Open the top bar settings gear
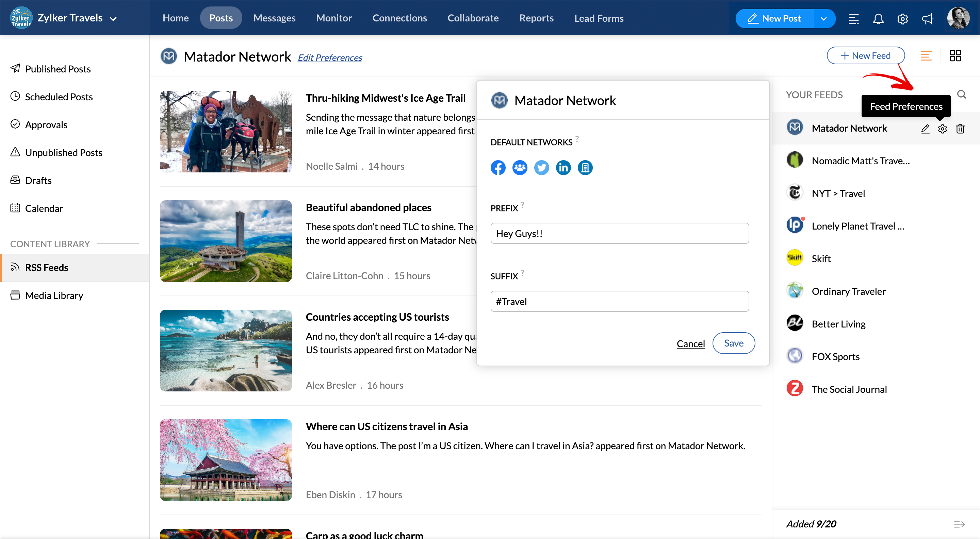 [x=902, y=18]
